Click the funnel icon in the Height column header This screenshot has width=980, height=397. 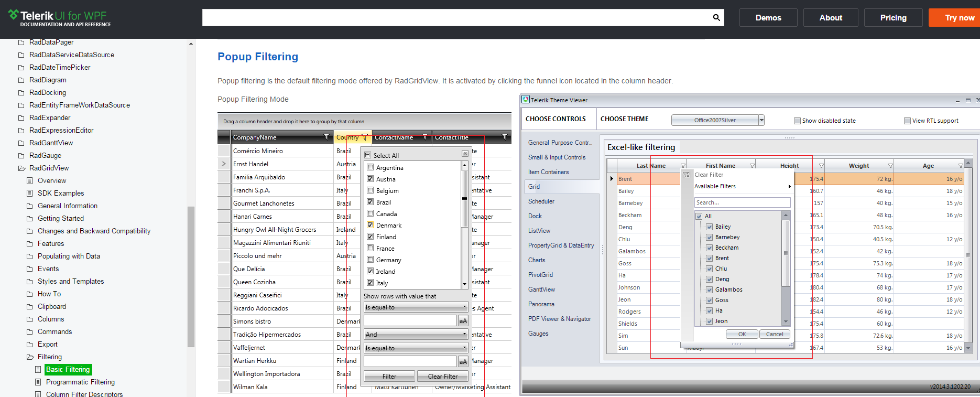[x=821, y=166]
